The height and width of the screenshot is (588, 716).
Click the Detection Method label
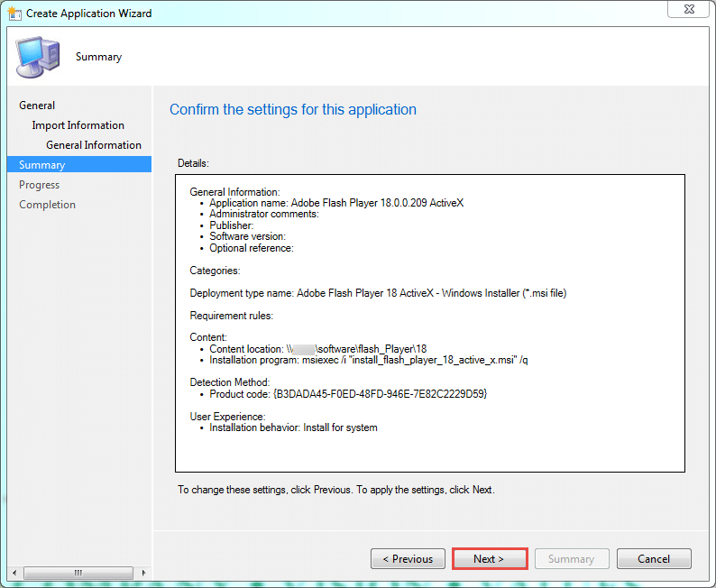click(230, 382)
